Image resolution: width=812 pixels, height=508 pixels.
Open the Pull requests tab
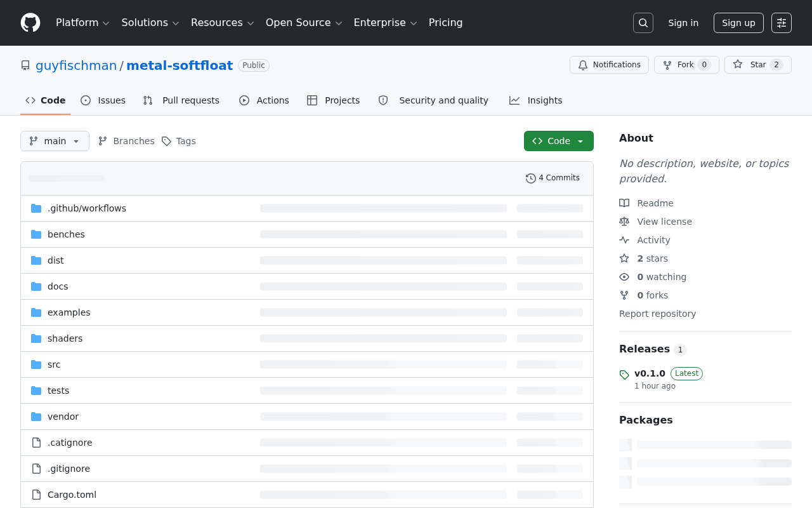(x=181, y=100)
